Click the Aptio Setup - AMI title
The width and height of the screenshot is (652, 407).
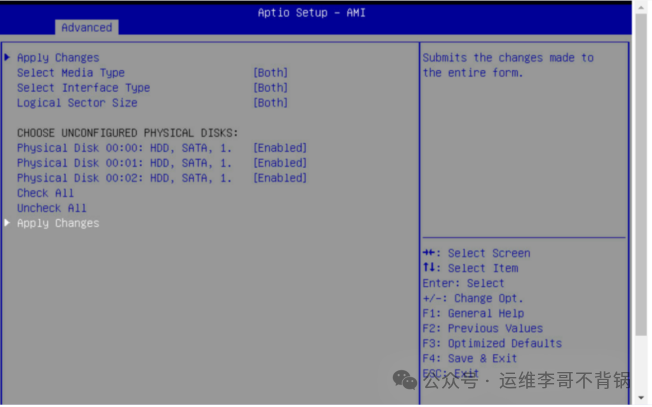click(x=311, y=12)
